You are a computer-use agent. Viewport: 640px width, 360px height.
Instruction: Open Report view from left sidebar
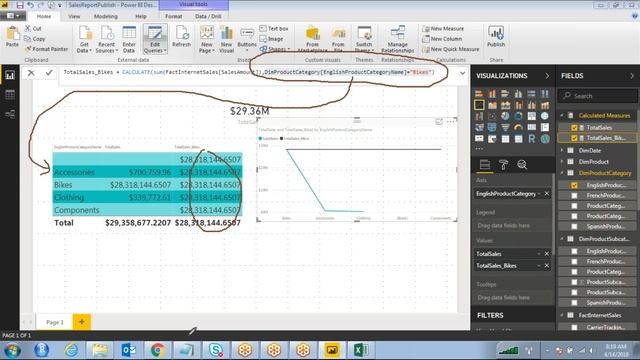[10, 75]
